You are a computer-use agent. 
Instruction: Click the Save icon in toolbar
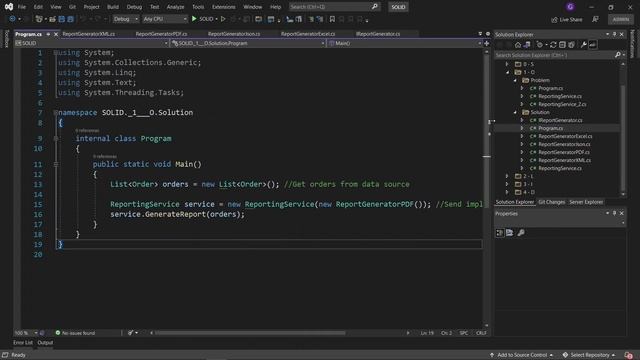pos(62,19)
